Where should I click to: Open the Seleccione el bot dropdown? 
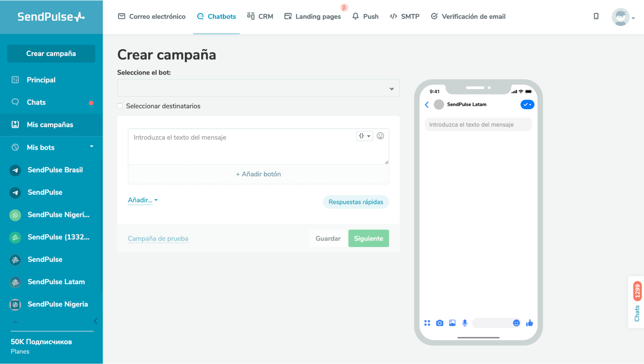[x=258, y=88]
